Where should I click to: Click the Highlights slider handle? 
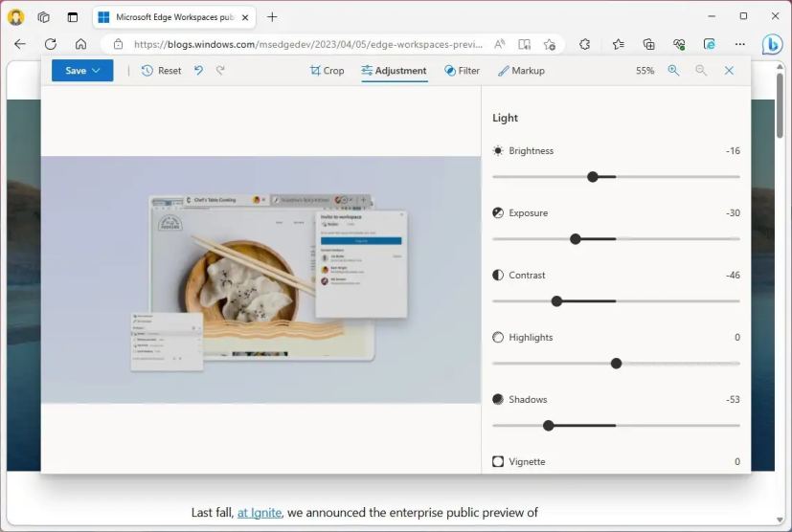(x=616, y=364)
